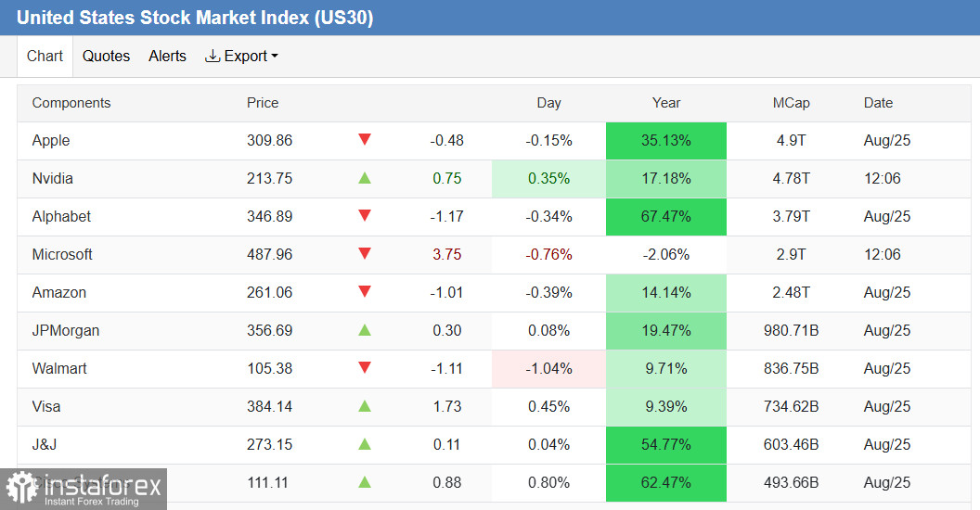This screenshot has width=980, height=510.
Task: Open the Export dropdown menu
Action: click(241, 57)
